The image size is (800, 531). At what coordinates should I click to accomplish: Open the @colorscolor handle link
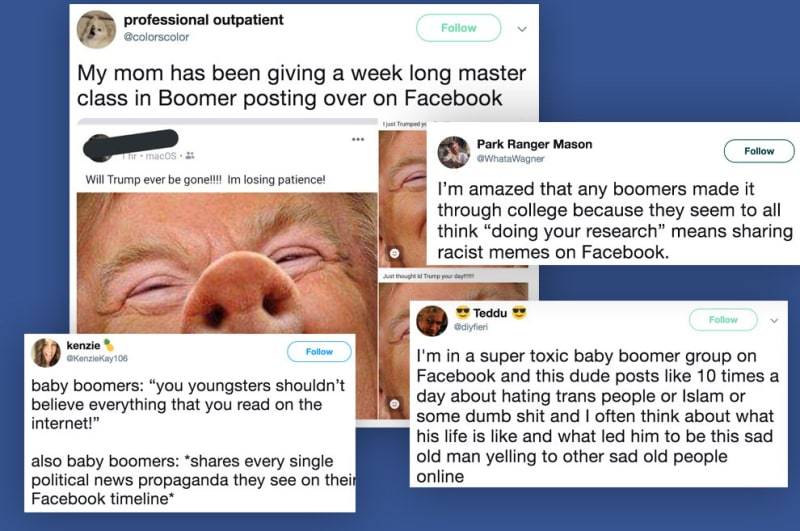point(156,37)
